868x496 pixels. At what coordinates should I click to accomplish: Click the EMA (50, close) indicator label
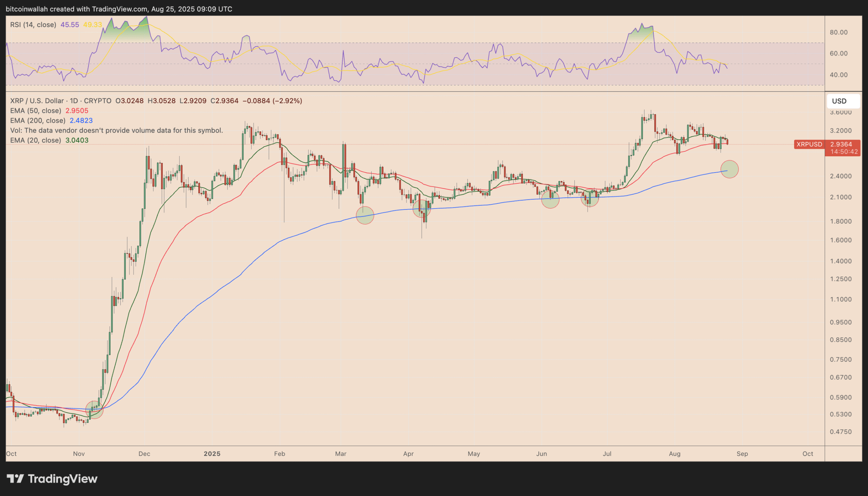point(35,111)
